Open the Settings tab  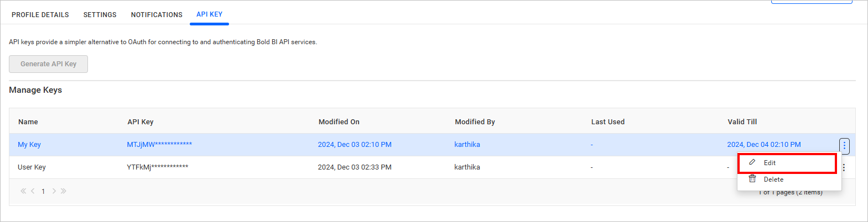pos(100,15)
